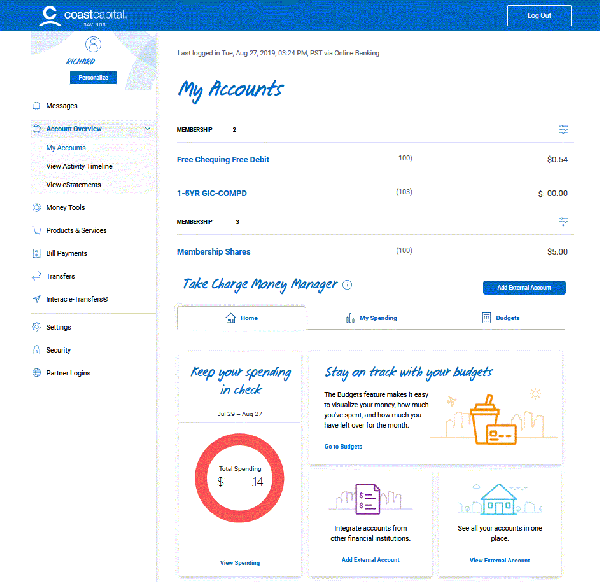This screenshot has width=600, height=582.
Task: Collapse the Account Overview menu chevron
Action: click(148, 129)
